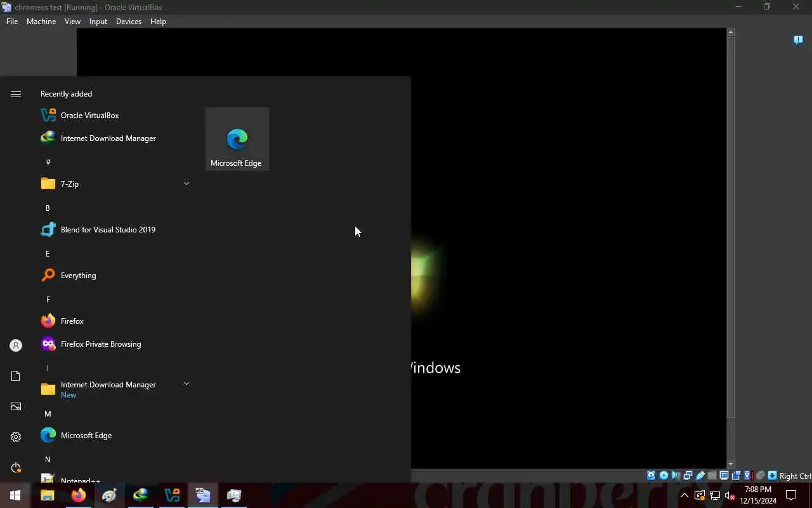This screenshot has height=508, width=812.
Task: Click the 'B' section letter header
Action: click(48, 208)
